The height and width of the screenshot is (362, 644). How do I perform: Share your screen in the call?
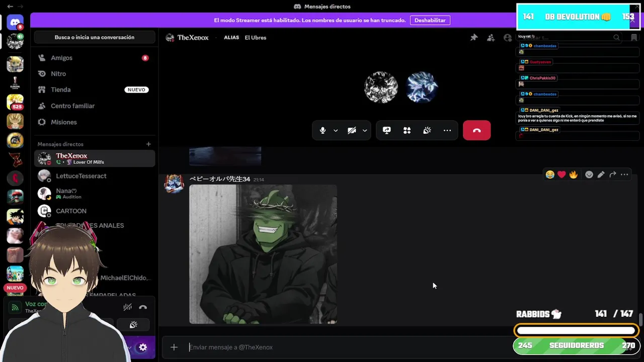tap(386, 130)
